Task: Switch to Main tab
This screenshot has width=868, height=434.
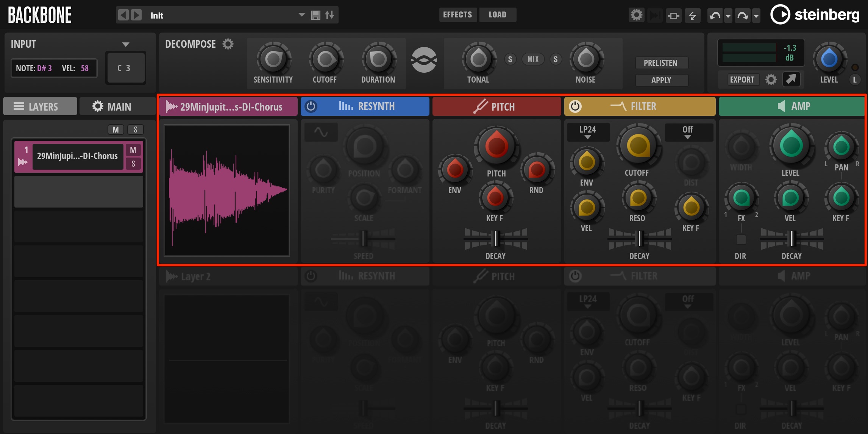Action: [x=117, y=106]
